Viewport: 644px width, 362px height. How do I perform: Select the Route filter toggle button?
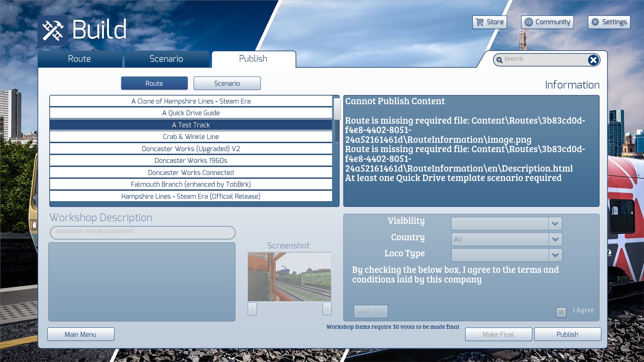[154, 83]
